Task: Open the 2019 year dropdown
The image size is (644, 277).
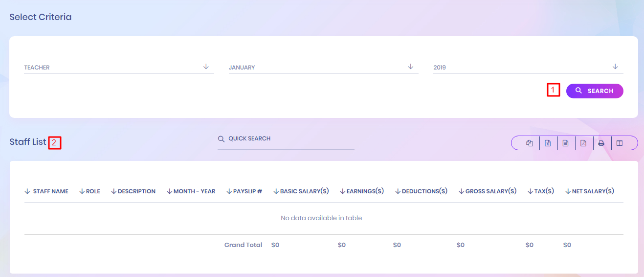Action: tap(528, 68)
